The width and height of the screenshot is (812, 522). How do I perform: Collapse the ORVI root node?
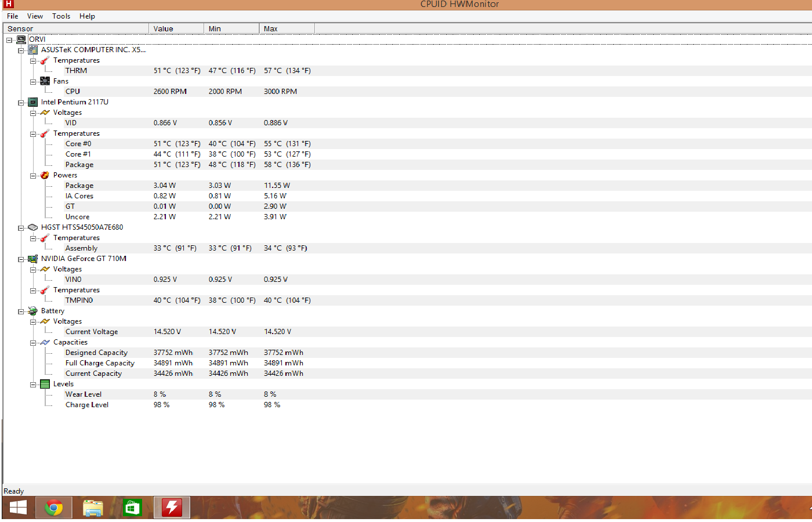9,40
